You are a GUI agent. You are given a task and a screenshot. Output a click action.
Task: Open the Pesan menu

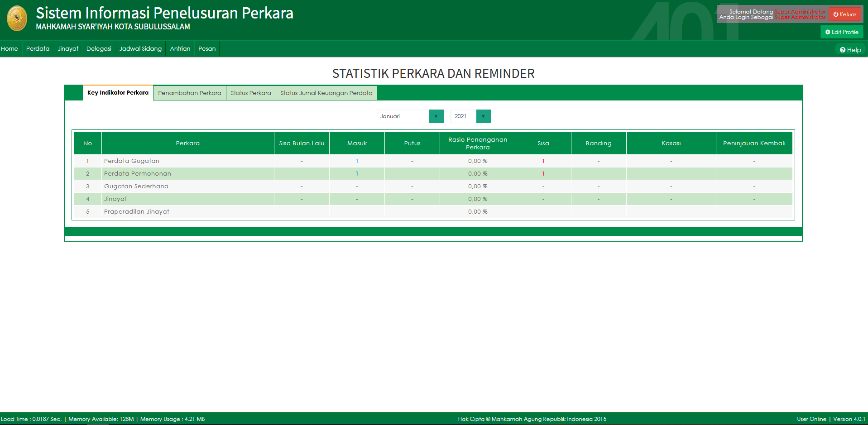pos(207,49)
